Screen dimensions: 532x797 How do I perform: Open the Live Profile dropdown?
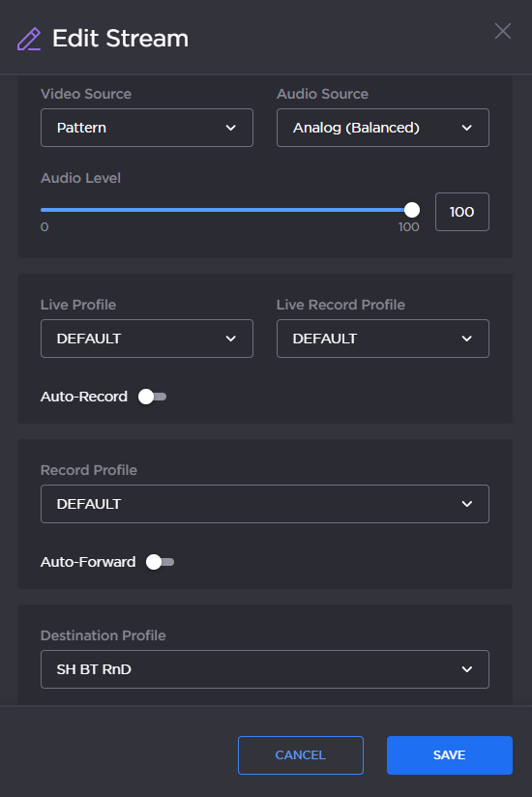click(x=147, y=339)
